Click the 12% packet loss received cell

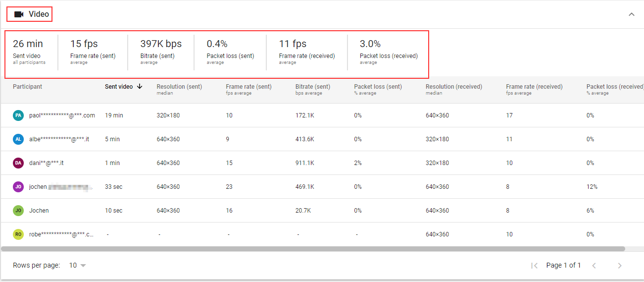point(592,187)
